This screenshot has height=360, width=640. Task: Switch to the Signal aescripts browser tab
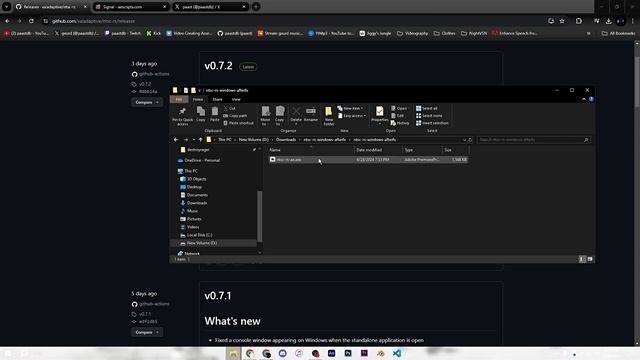[x=130, y=7]
